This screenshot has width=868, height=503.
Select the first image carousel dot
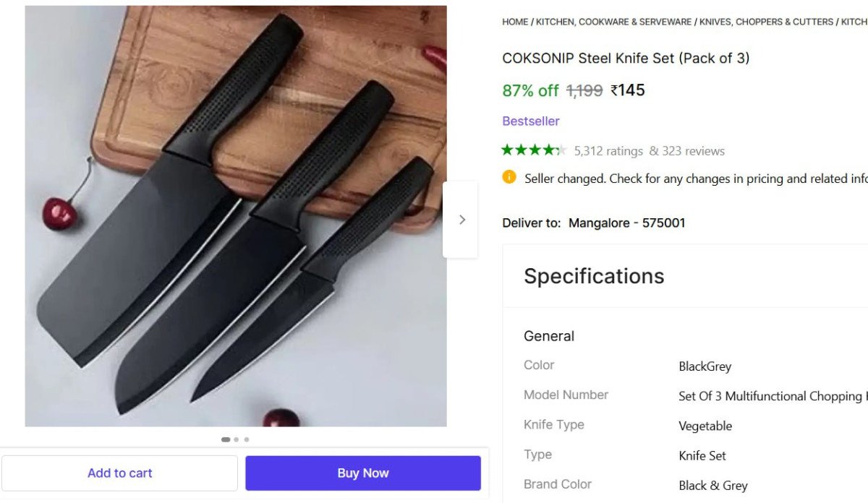[x=226, y=439]
